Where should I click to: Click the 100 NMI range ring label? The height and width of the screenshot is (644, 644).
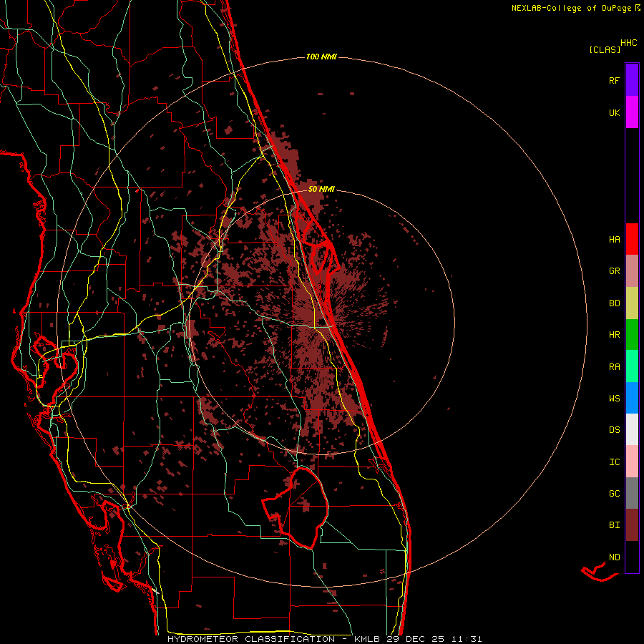pyautogui.click(x=321, y=57)
